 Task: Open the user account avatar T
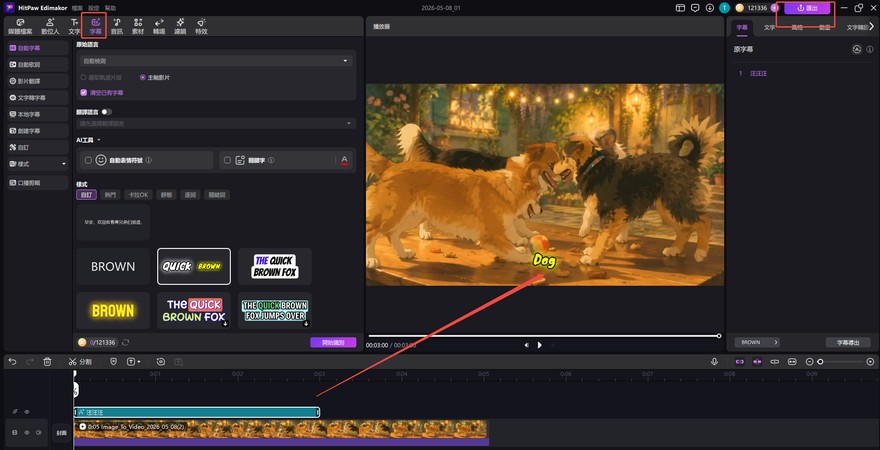(x=725, y=8)
